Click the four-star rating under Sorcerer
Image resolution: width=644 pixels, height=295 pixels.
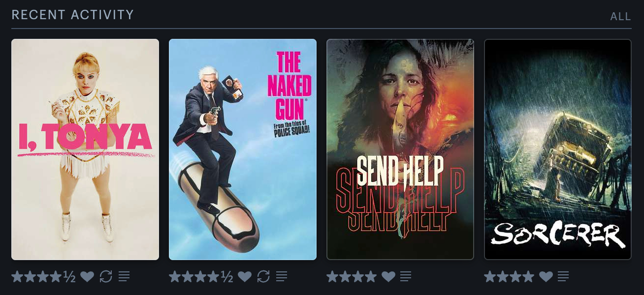509,277
